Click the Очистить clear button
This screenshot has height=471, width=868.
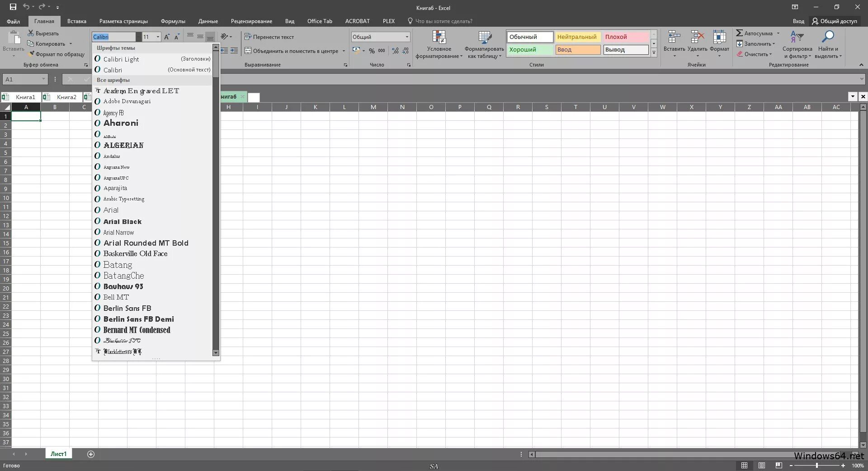754,54
